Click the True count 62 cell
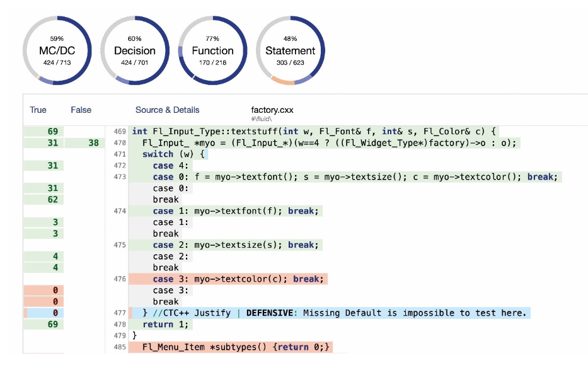 tap(52, 200)
